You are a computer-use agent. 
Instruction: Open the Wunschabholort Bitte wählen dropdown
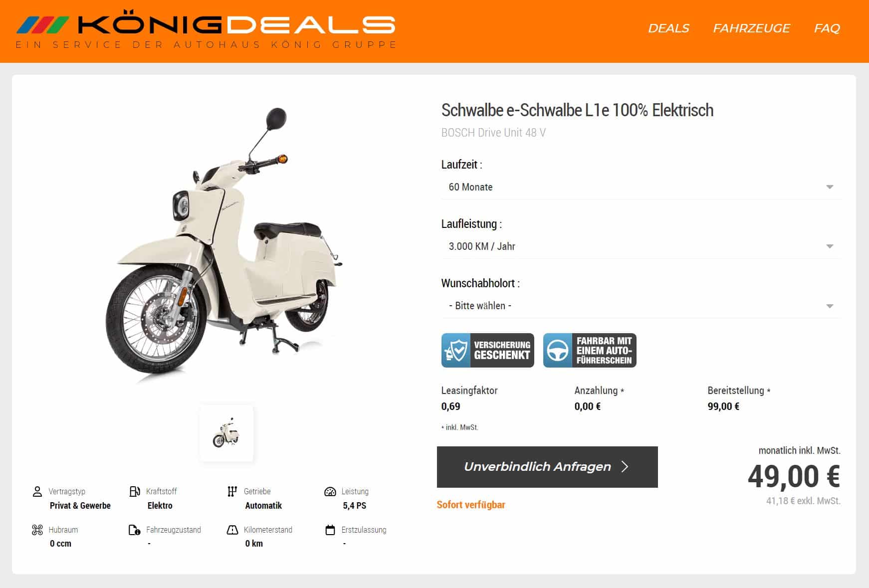point(641,306)
